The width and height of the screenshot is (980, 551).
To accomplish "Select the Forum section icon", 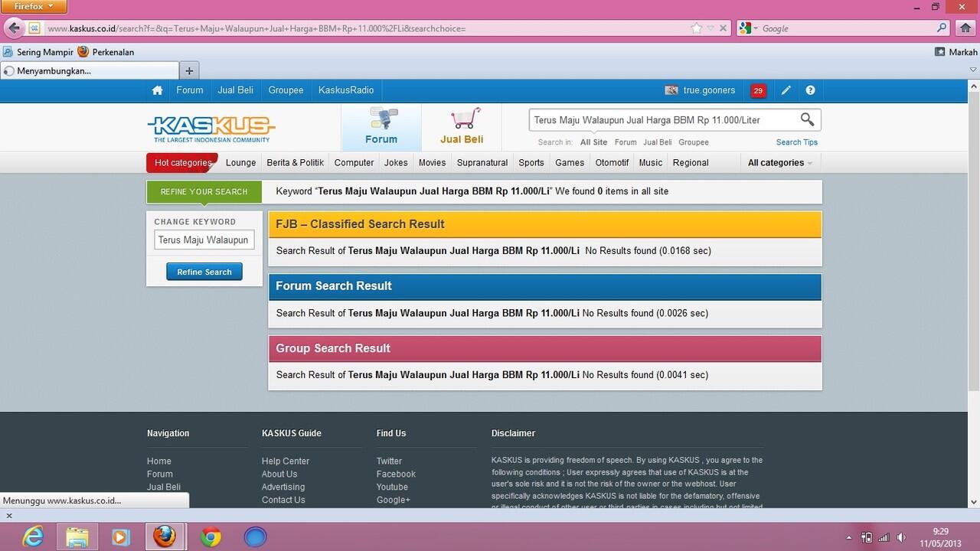I will (381, 126).
